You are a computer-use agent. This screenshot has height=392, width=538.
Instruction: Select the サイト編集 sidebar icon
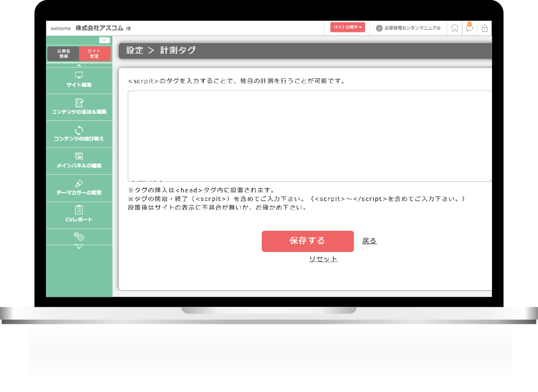(79, 76)
